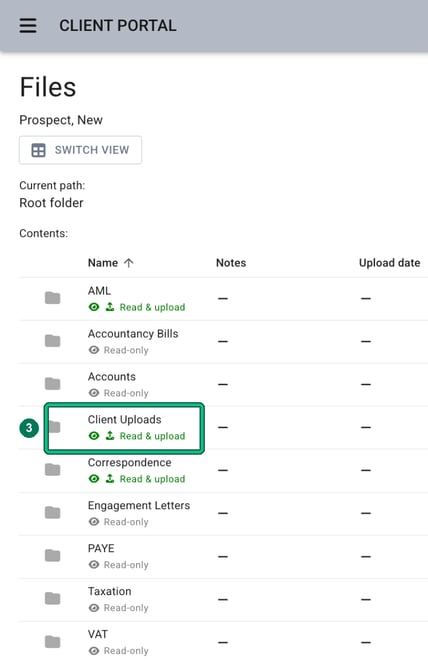This screenshot has height=666, width=428.
Task: Click the Accountancy Bills folder name
Action: (x=133, y=334)
